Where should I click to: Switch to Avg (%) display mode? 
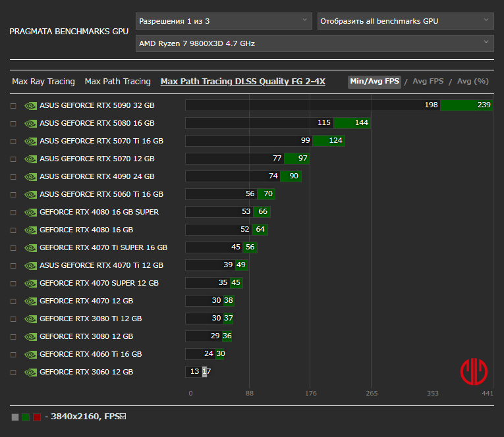pos(472,82)
